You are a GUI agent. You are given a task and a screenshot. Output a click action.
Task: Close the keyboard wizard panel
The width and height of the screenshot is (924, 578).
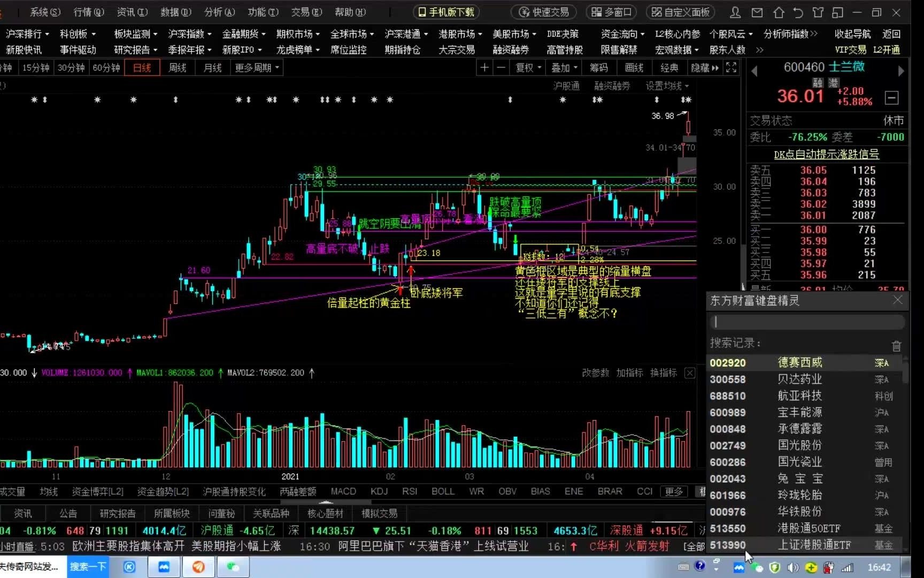898,300
